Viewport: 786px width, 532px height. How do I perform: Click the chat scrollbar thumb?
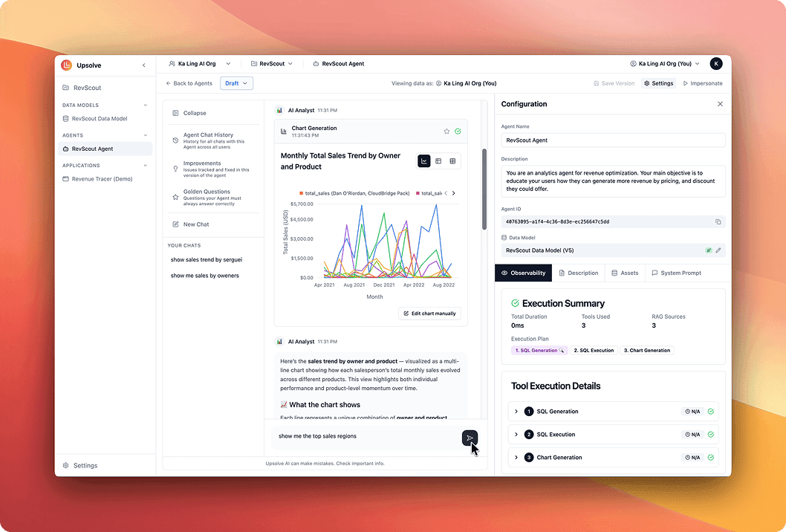pyautogui.click(x=484, y=189)
